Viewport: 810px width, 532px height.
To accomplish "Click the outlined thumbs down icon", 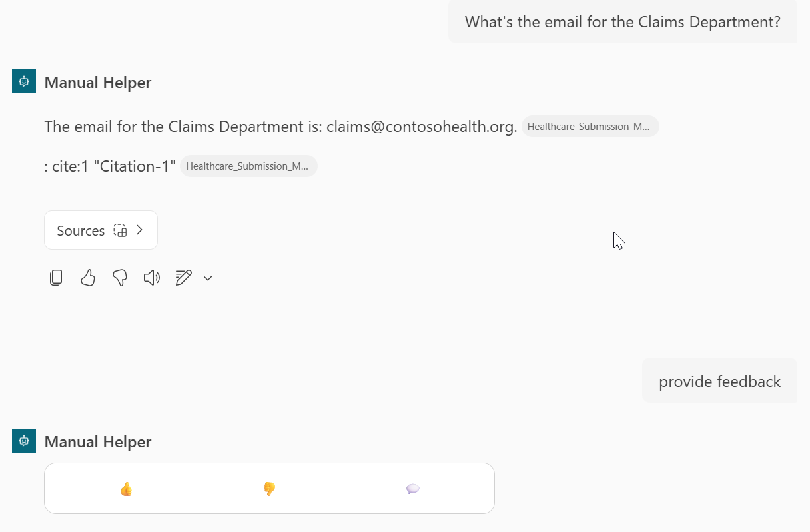I will click(120, 278).
